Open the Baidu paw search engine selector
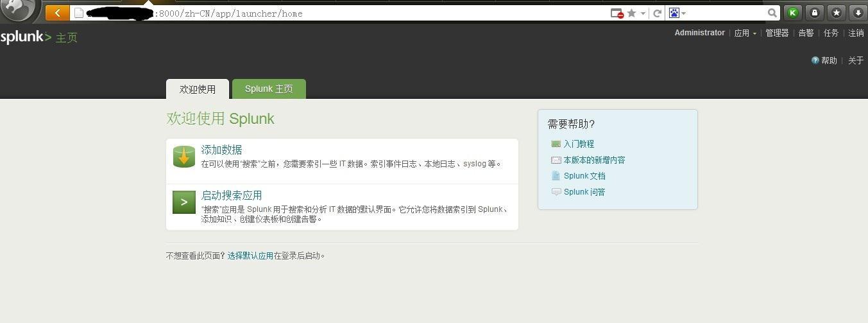 677,13
